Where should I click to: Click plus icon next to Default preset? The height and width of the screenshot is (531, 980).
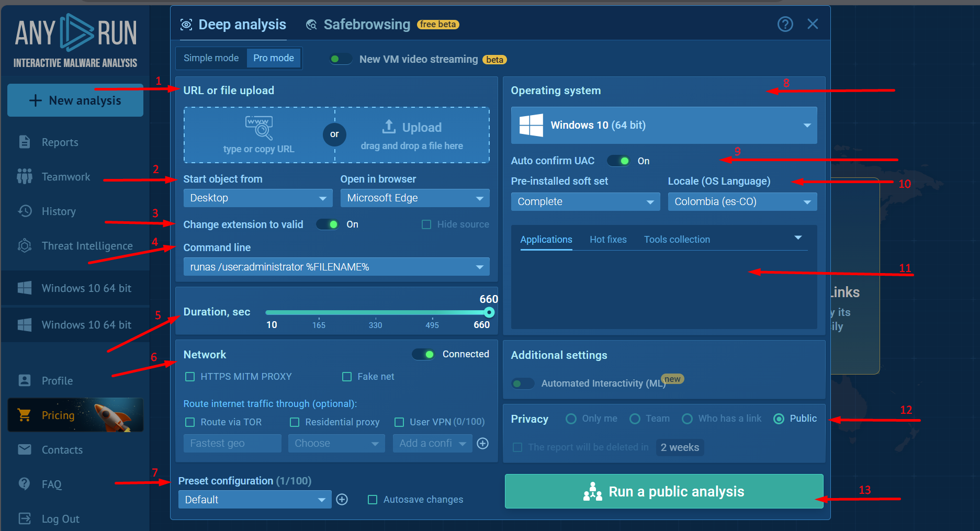342,500
